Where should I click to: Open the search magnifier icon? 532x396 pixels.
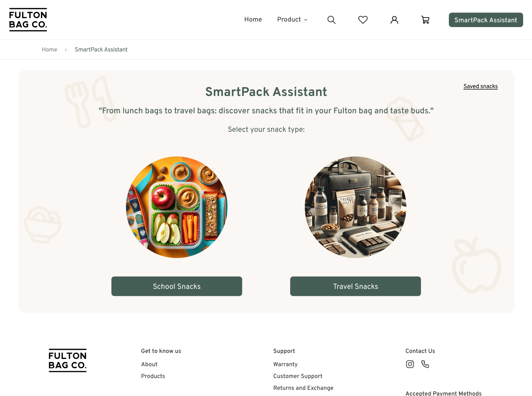point(331,20)
